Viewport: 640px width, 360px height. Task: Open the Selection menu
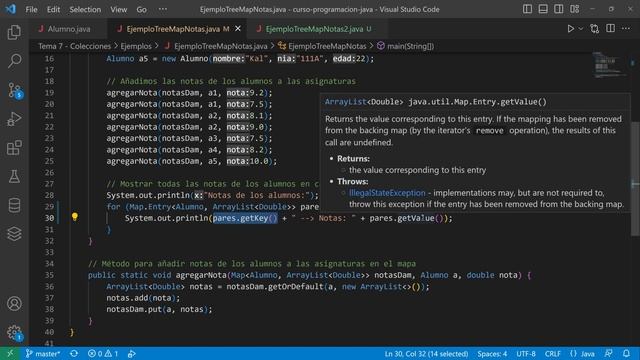coord(85,9)
